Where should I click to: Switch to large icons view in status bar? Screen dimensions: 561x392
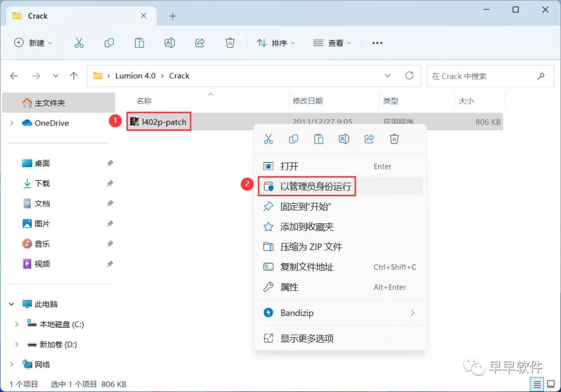coord(551,385)
